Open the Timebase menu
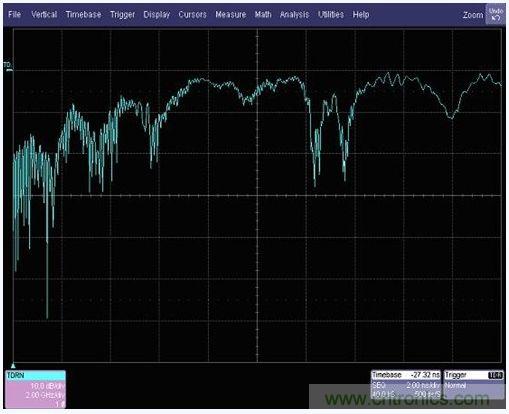509x414 pixels. (83, 14)
